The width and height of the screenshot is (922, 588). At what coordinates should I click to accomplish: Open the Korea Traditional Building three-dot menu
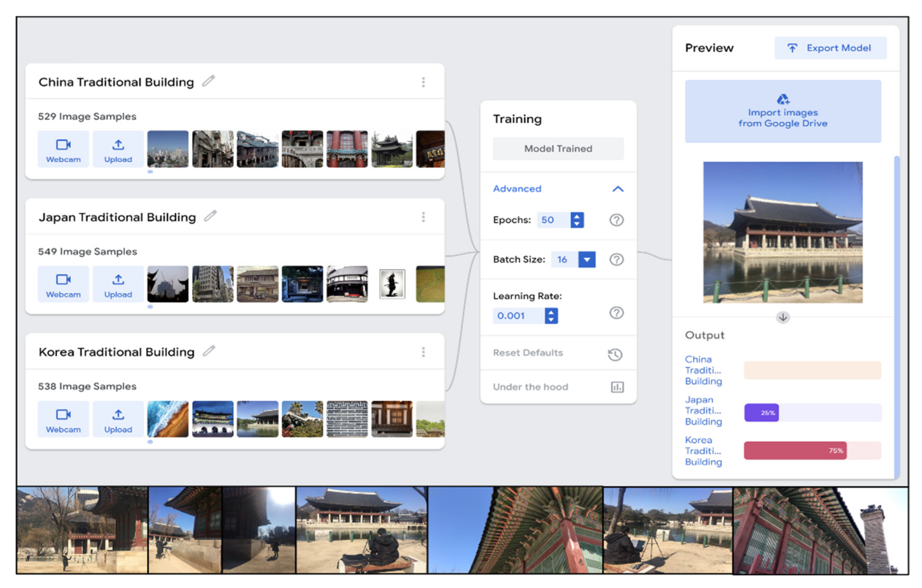(423, 352)
